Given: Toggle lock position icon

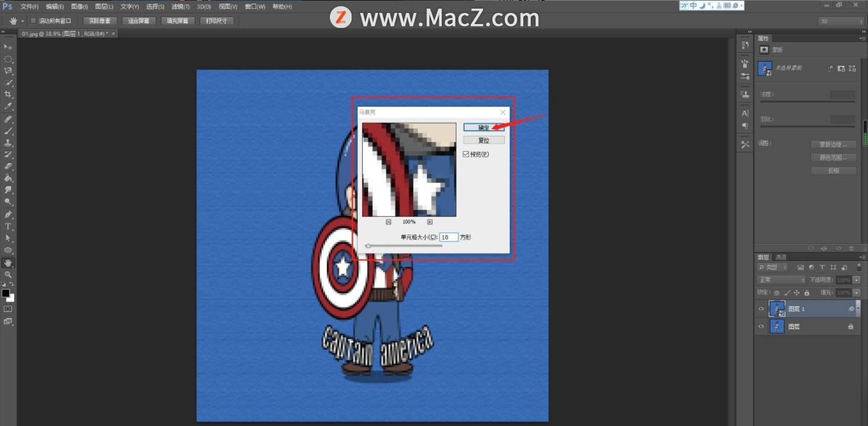Looking at the screenshot, I should pos(796,293).
